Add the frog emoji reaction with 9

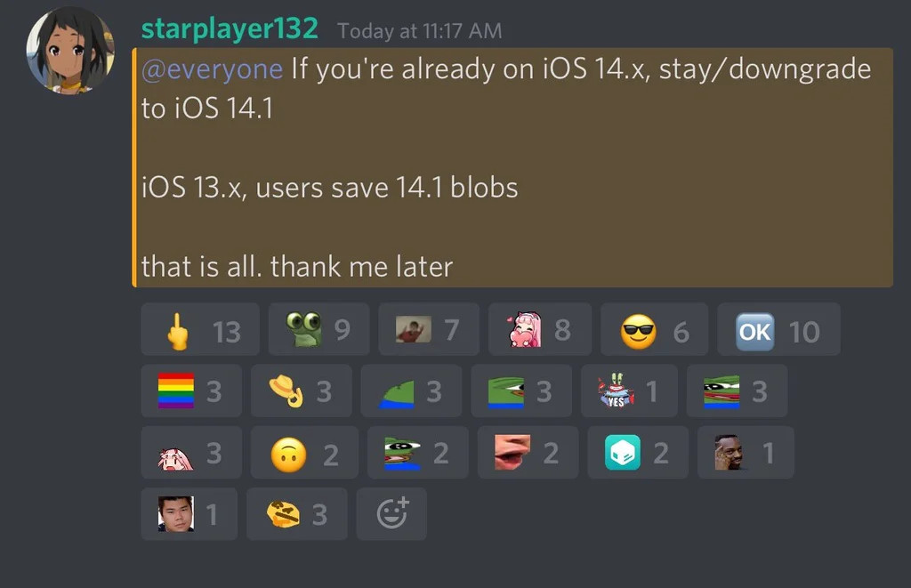(318, 329)
